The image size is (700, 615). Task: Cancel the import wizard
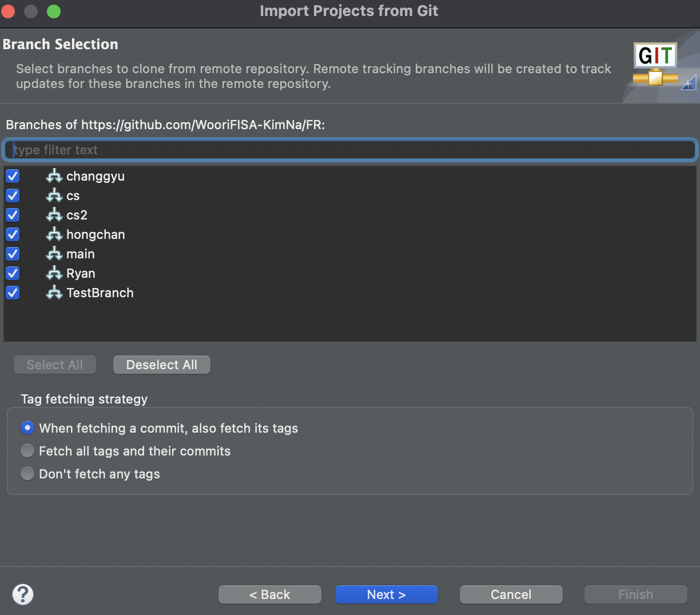click(x=511, y=594)
